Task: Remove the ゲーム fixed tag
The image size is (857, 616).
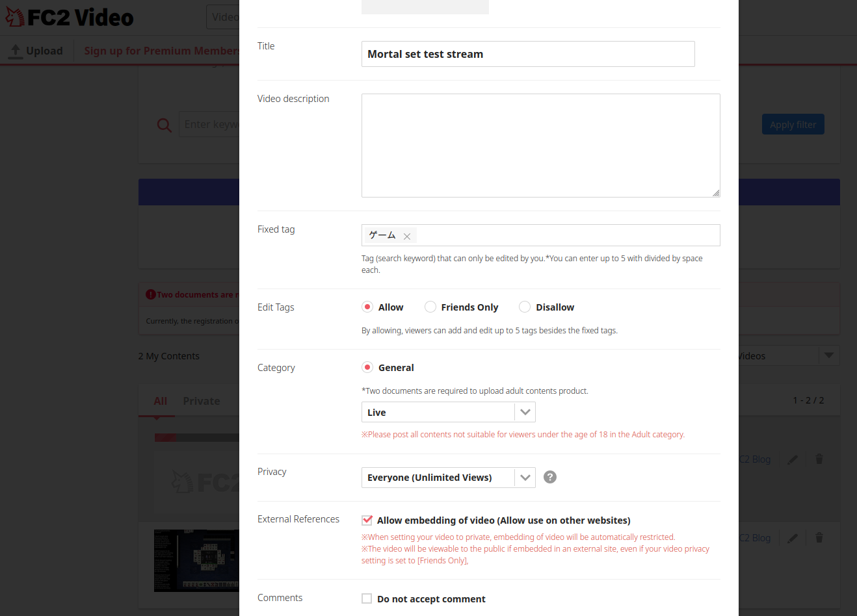Action: point(407,237)
